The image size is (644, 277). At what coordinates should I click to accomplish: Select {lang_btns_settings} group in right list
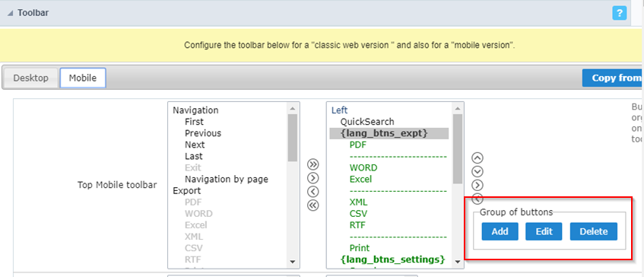click(393, 259)
